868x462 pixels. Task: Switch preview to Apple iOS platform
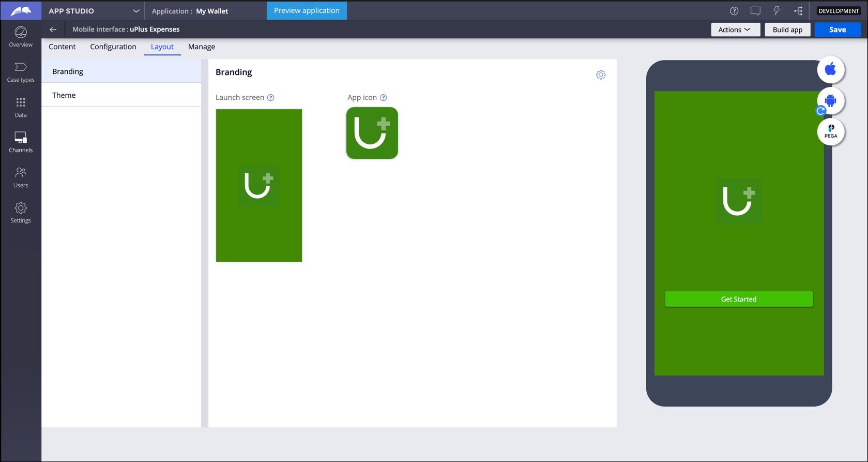pos(830,69)
